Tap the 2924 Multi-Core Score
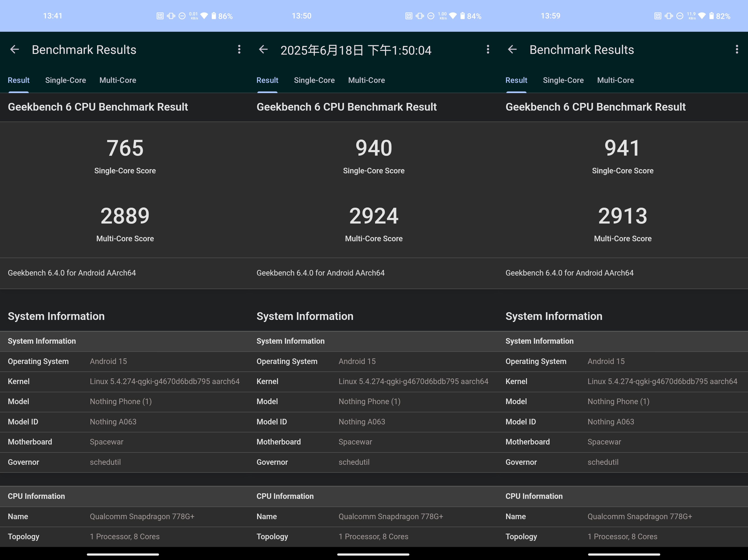 click(x=374, y=216)
